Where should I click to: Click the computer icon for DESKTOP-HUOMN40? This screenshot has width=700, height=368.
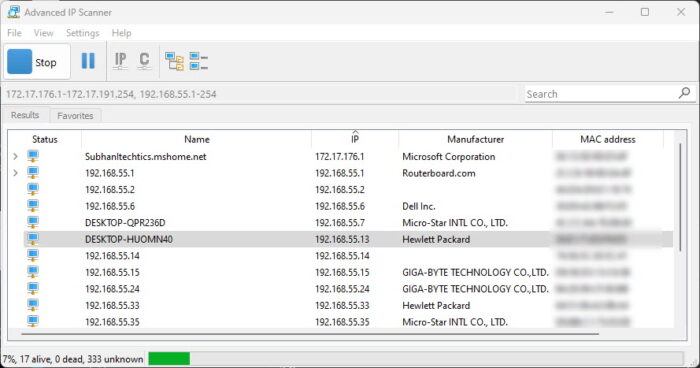[33, 238]
